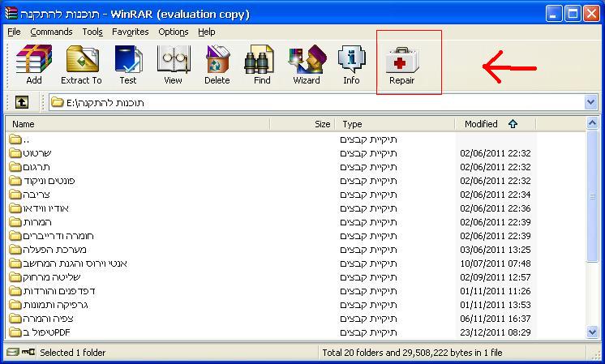Close the WinRAR window
Viewport: 605px width, 364px height.
pos(591,14)
